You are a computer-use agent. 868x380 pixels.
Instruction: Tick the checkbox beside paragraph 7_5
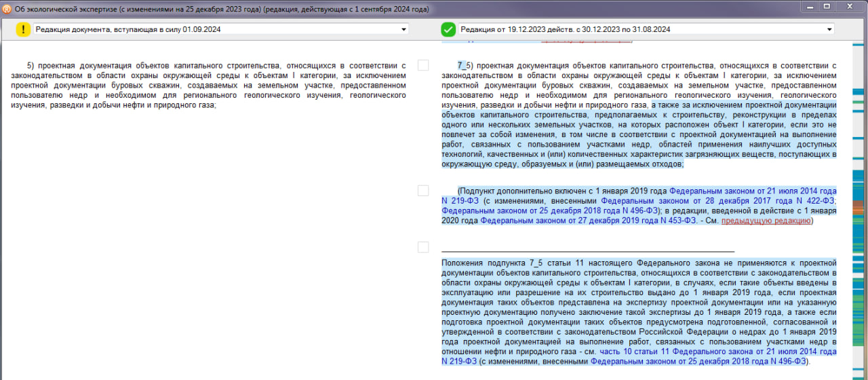(423, 65)
